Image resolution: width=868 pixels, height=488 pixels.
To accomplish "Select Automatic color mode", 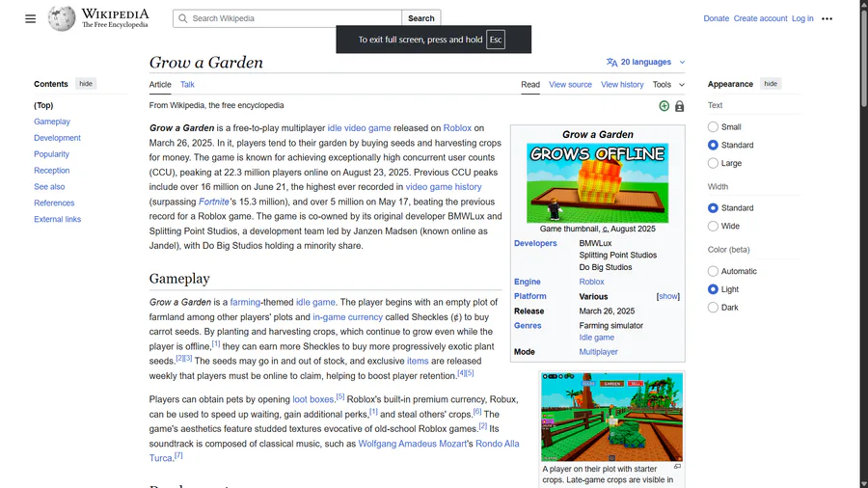I will coord(713,271).
